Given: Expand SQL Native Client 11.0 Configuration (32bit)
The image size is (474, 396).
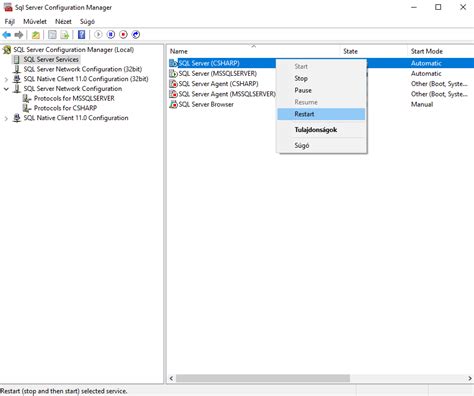Looking at the screenshot, I should [x=6, y=79].
